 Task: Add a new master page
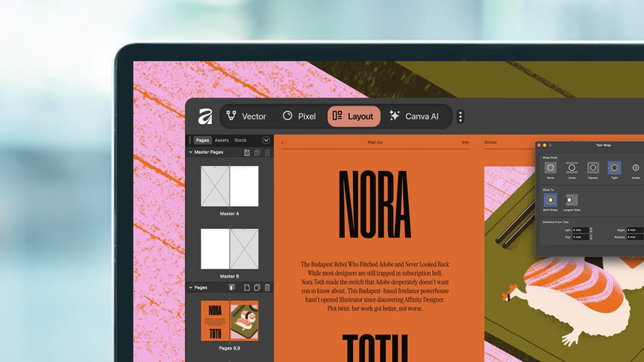(247, 153)
